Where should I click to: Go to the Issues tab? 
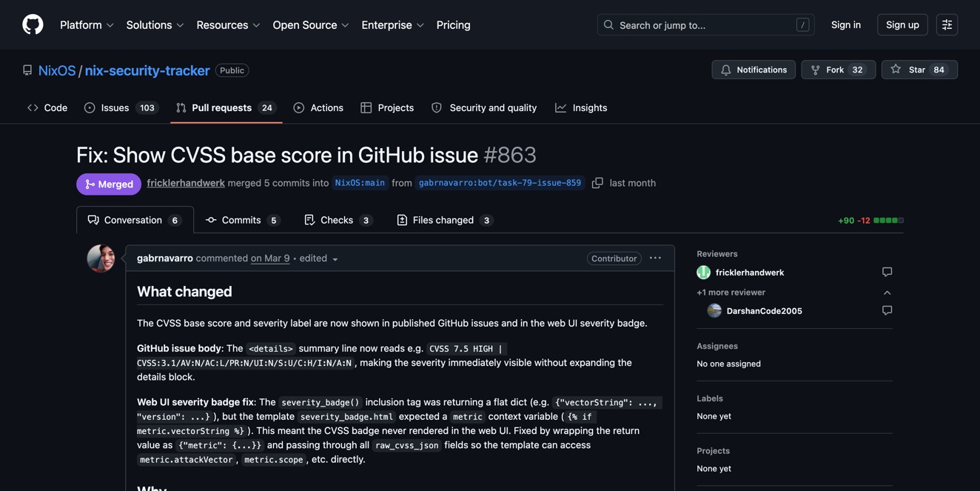pos(120,108)
